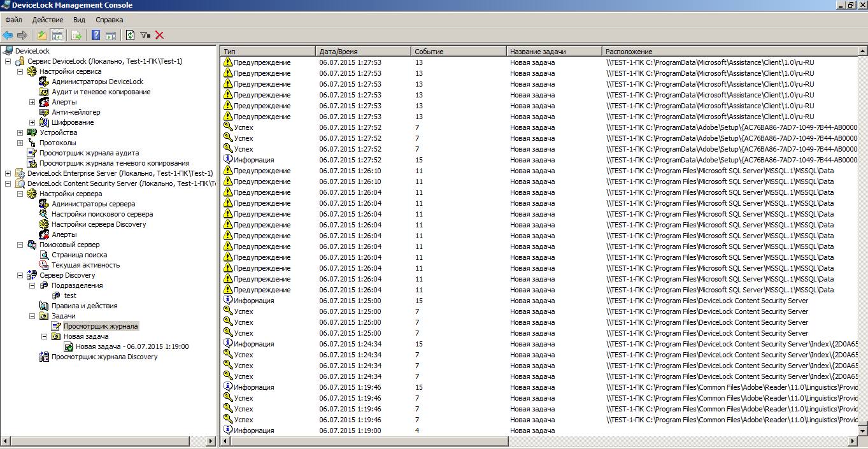Screen dimensions: 868x449
Task: Click the Настройки сервера Discovery gear icon
Action: 44,224
